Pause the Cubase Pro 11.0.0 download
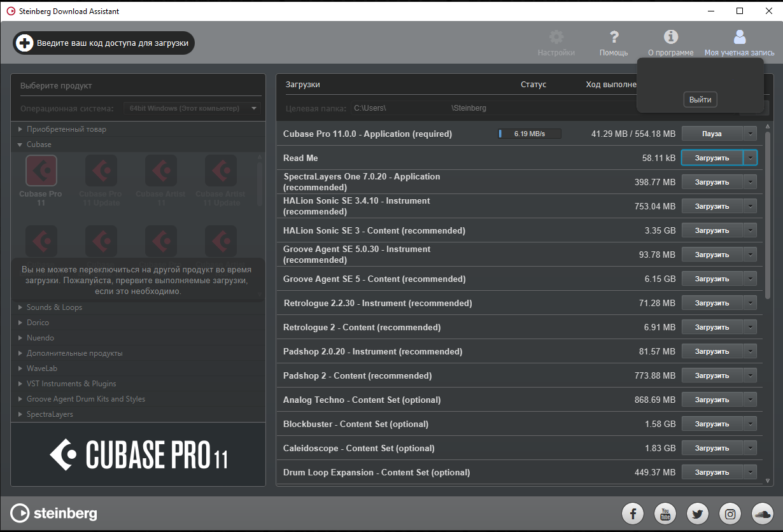 coord(712,134)
